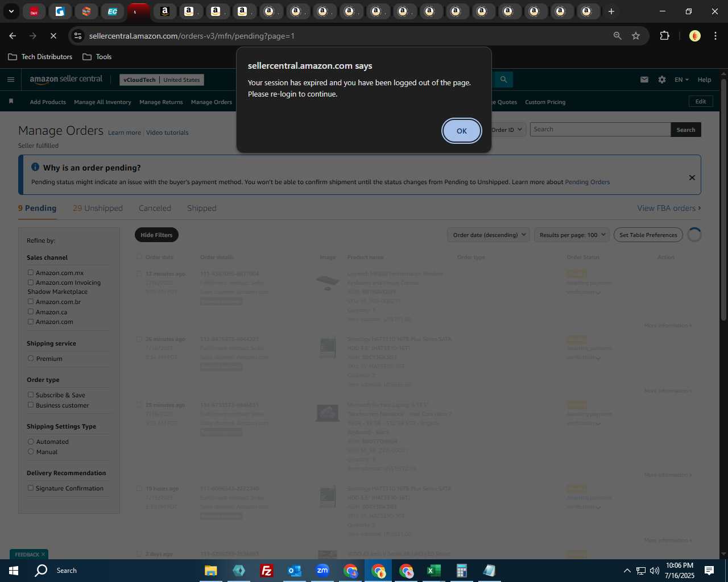The image size is (728, 582).
Task: Bookmark this tab with the star icon
Action: [636, 36]
